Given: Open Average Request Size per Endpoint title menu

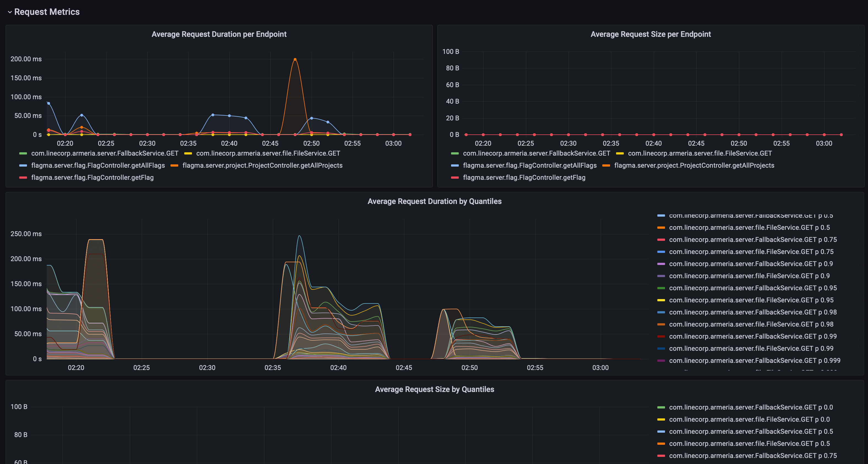Looking at the screenshot, I should 650,34.
